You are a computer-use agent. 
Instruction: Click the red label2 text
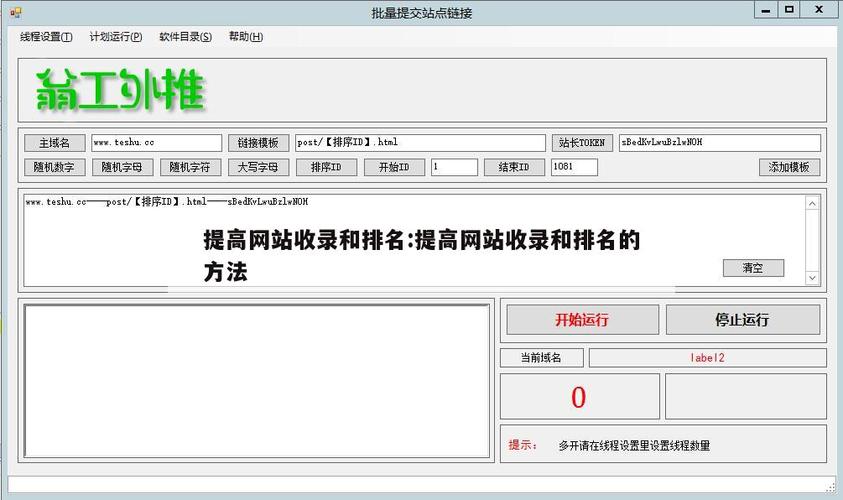tap(708, 358)
